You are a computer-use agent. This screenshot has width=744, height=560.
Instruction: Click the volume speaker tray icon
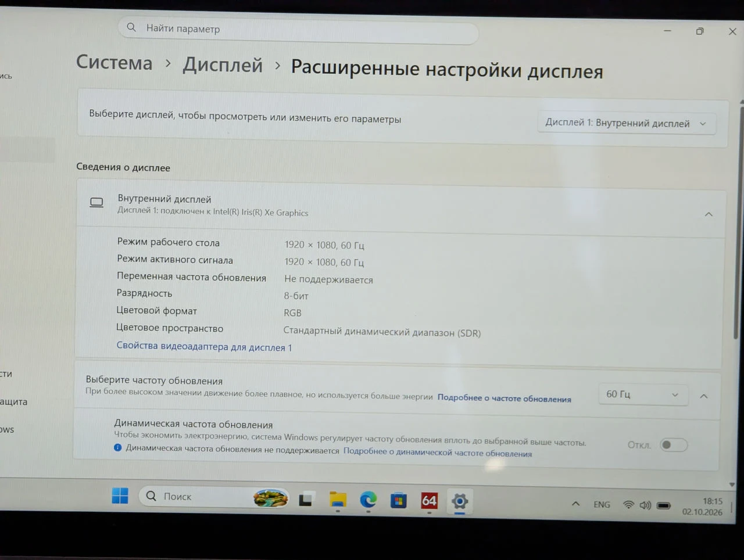pos(645,505)
